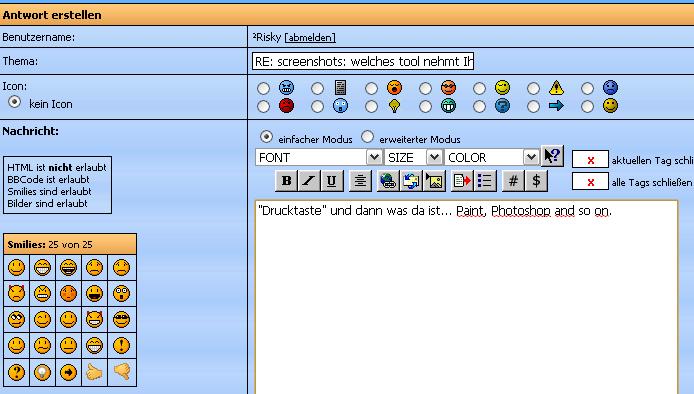Select the erweiterter Modus radio button
Viewport: 694px width, 394px height.
click(x=367, y=137)
